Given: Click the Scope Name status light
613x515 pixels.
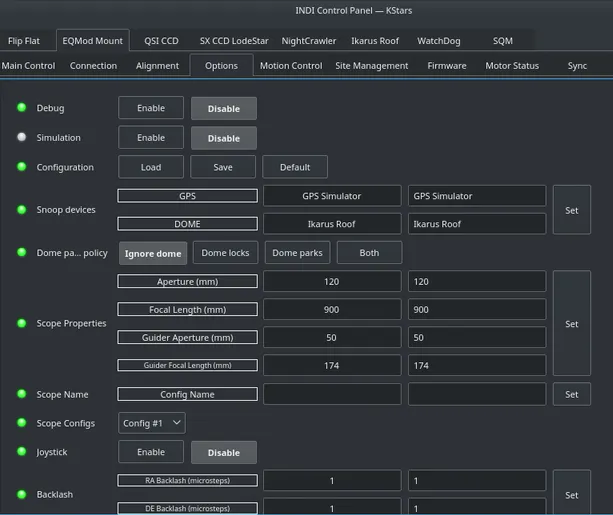Looking at the screenshot, I should pos(22,394).
